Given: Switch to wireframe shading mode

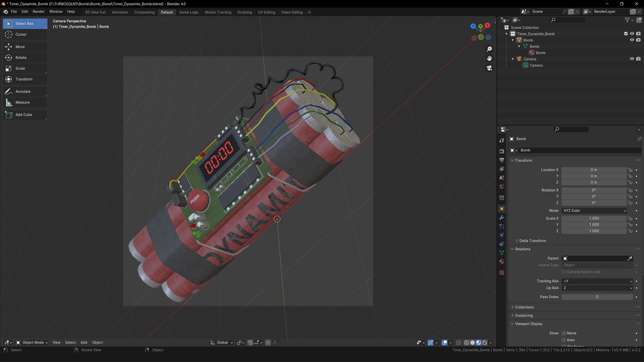Looking at the screenshot, I should tap(467, 343).
